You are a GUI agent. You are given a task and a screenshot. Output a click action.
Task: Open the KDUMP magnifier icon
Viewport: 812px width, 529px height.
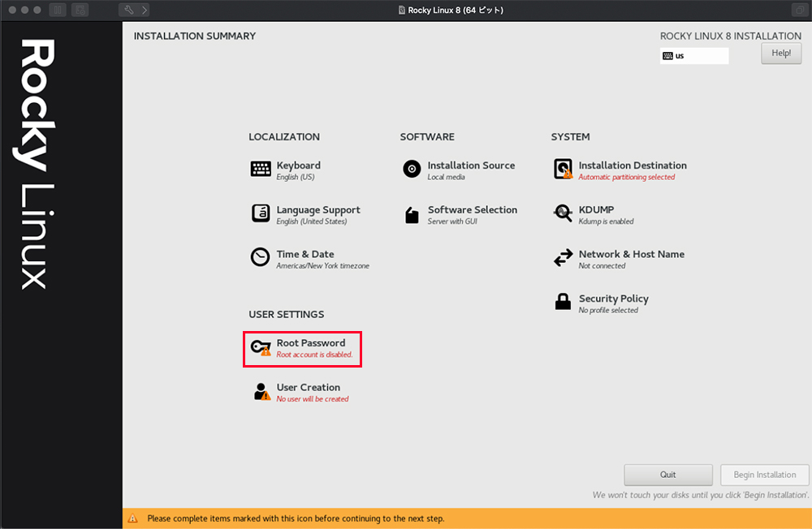pos(563,213)
